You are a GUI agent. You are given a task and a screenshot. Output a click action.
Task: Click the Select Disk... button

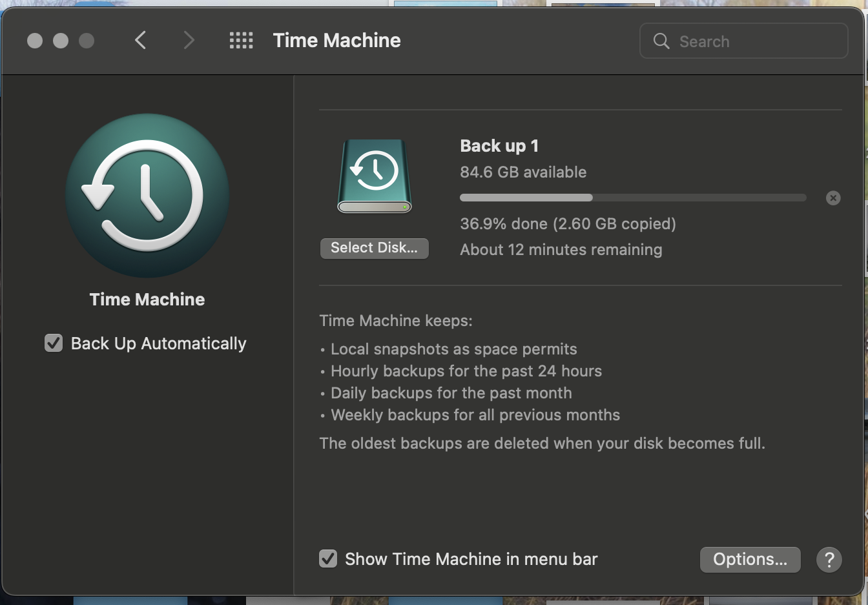(x=375, y=248)
